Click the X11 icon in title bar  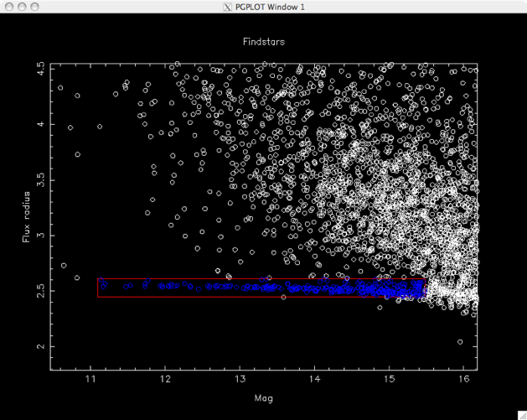[x=228, y=7]
